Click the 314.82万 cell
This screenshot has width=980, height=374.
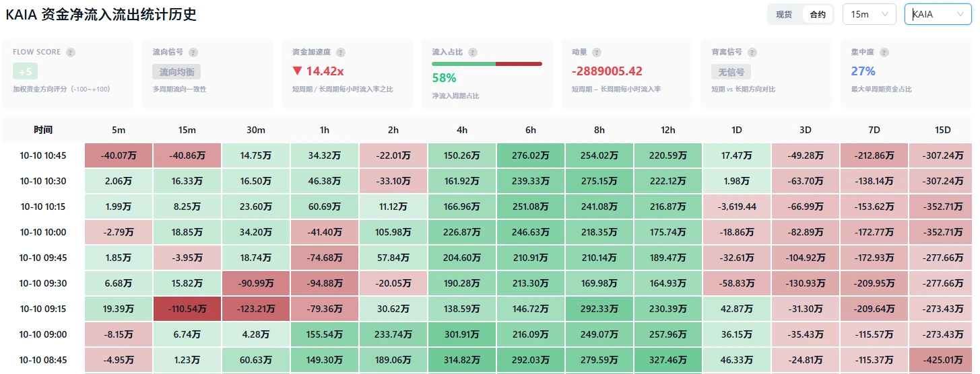point(462,360)
